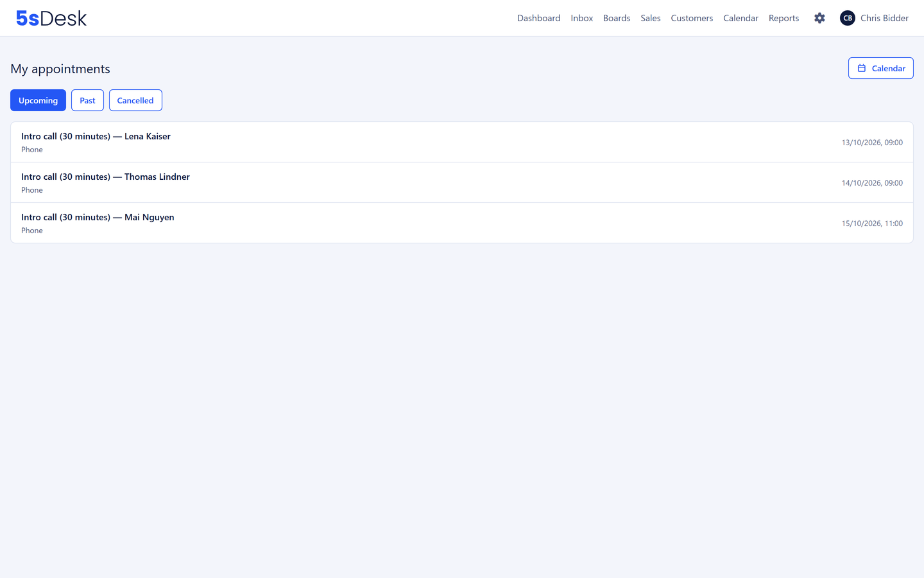Viewport: 924px width, 578px height.
Task: Open the Lena Kaiser intro call appointment
Action: pyautogui.click(x=462, y=142)
